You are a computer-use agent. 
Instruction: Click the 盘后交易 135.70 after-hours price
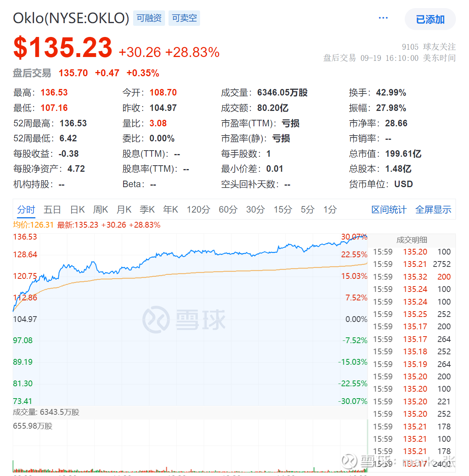tap(73, 73)
